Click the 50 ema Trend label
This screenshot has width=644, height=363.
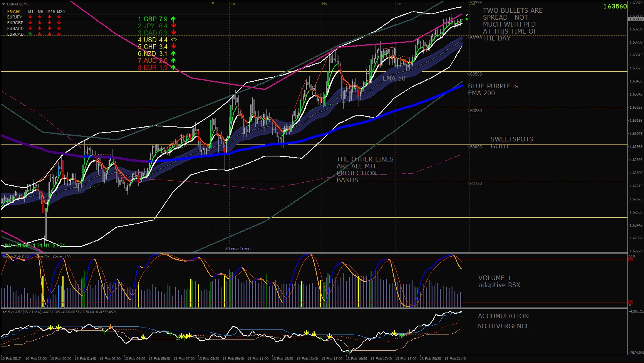pyautogui.click(x=238, y=249)
